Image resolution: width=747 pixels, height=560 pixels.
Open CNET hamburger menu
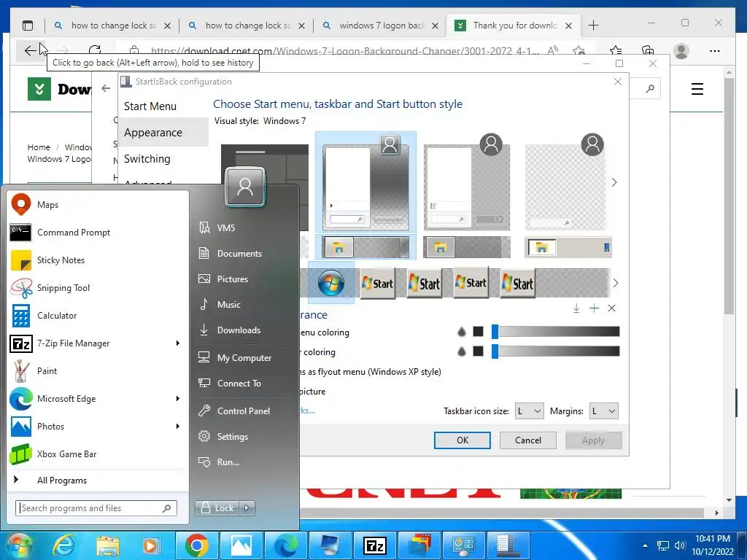(x=697, y=89)
